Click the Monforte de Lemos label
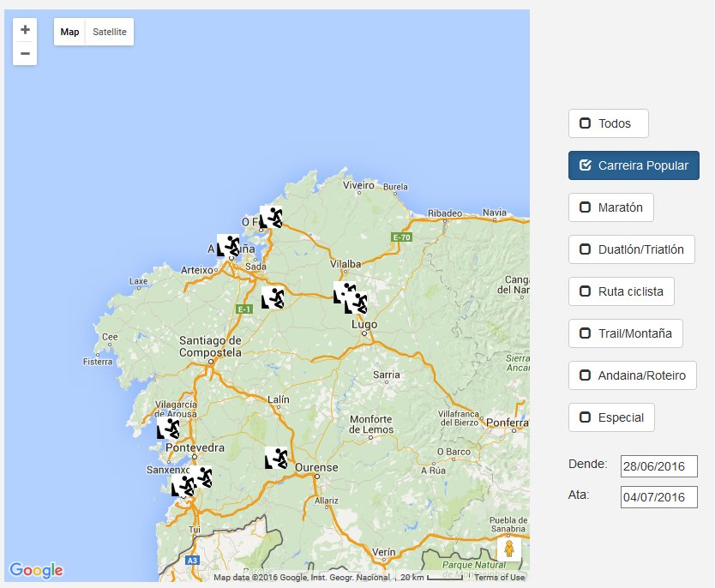 tap(371, 424)
